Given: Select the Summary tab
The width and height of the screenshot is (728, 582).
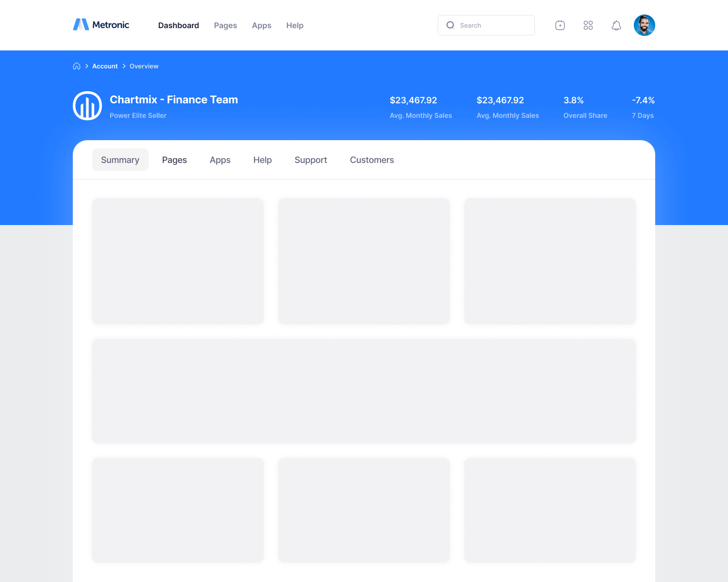Looking at the screenshot, I should 120,160.
